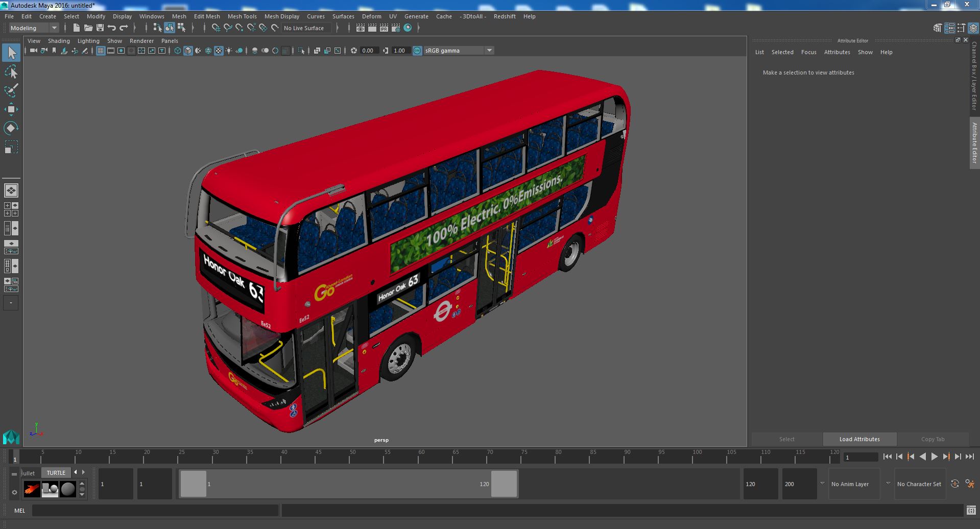Image resolution: width=980 pixels, height=529 pixels.
Task: Open animation preferences running-man icon
Action: point(970,484)
